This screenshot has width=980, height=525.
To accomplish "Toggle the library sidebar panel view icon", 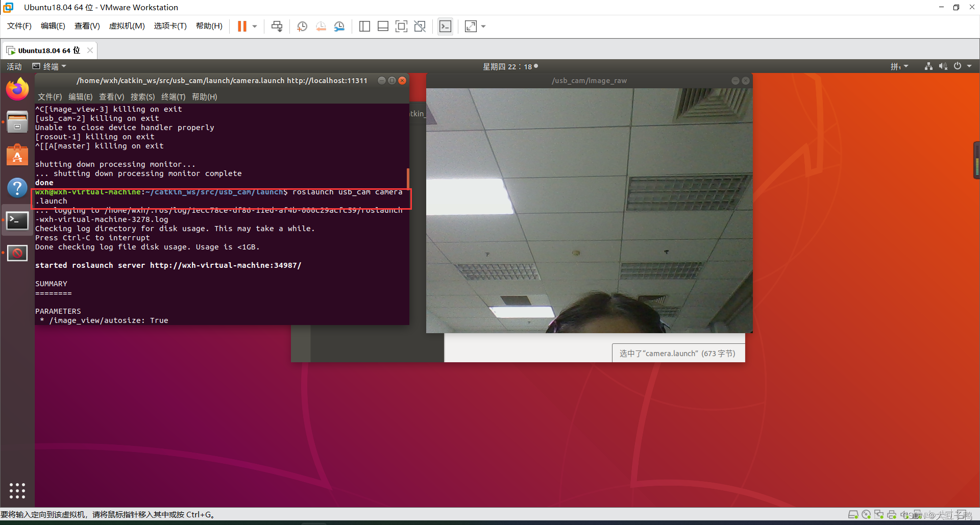I will pos(364,26).
